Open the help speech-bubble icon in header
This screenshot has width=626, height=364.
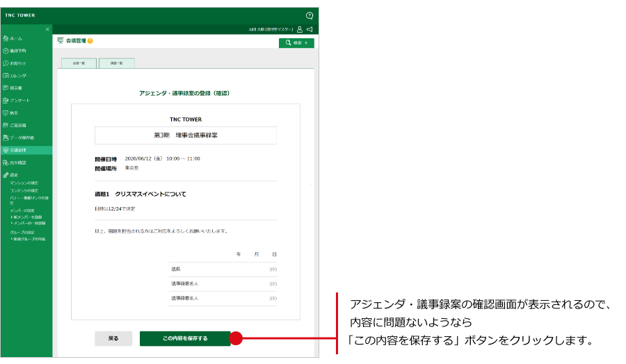pos(310,15)
